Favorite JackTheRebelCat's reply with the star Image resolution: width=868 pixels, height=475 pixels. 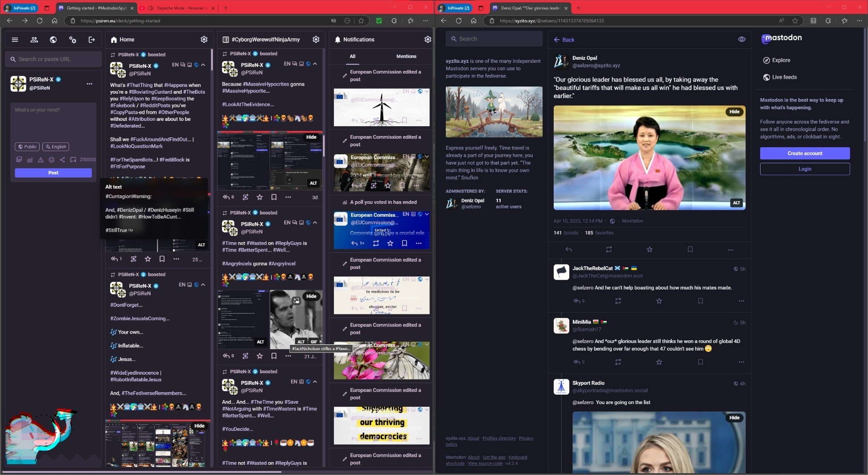659,301
